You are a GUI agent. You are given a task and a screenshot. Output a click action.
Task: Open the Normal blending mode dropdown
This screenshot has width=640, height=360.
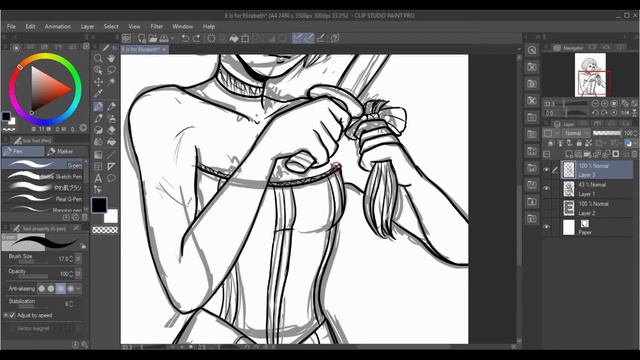pyautogui.click(x=575, y=133)
